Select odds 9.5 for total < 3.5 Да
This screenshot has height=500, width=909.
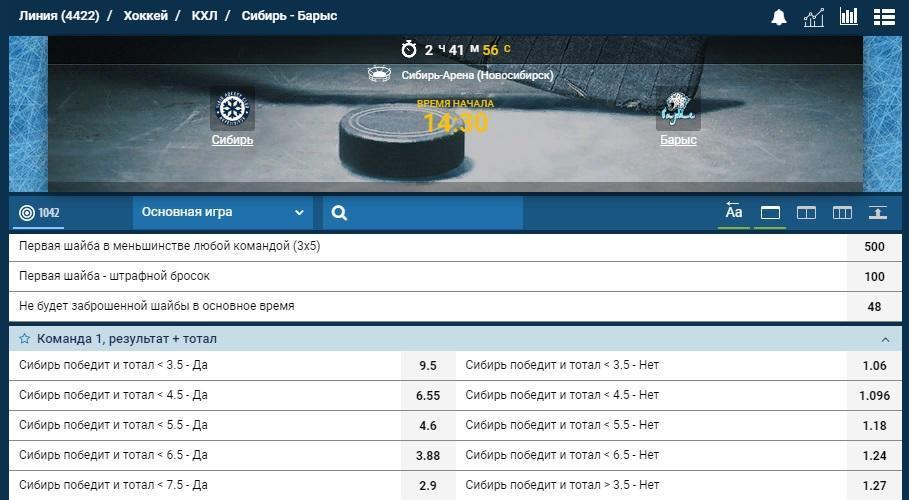click(x=427, y=366)
